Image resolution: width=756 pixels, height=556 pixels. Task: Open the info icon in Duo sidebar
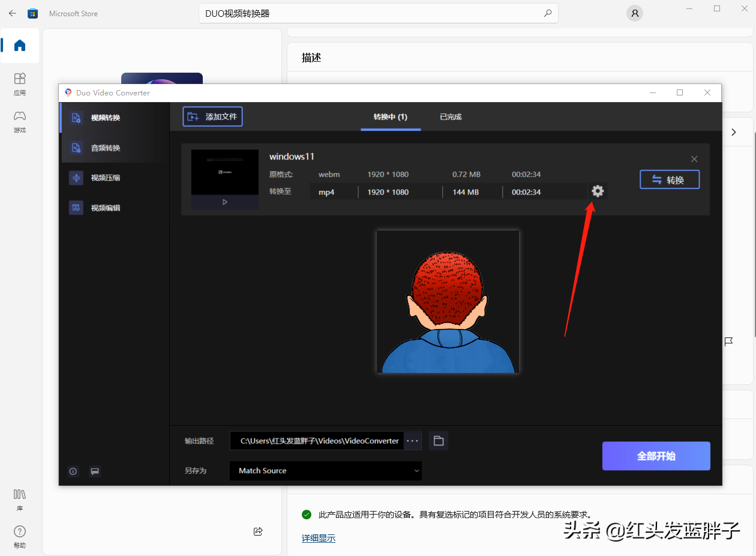click(x=73, y=471)
